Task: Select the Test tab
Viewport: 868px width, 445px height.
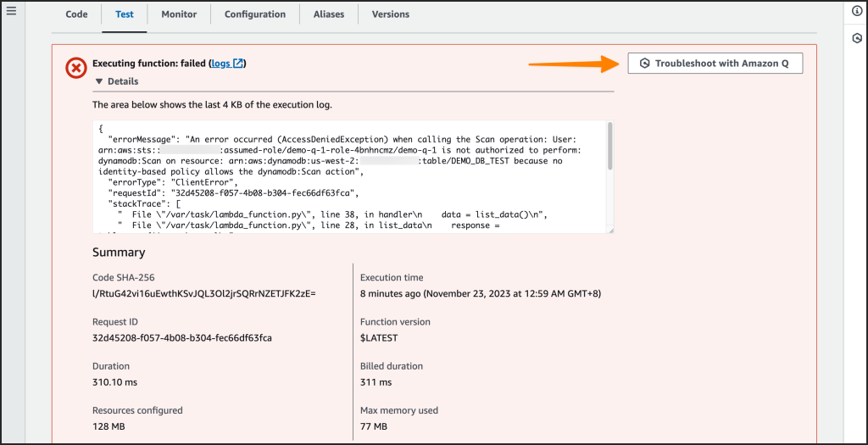Action: coord(125,14)
